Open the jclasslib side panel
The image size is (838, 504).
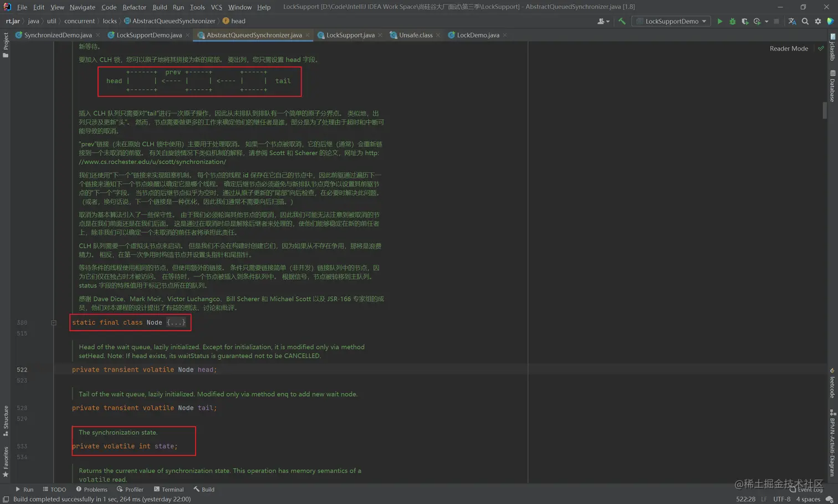pos(832,47)
